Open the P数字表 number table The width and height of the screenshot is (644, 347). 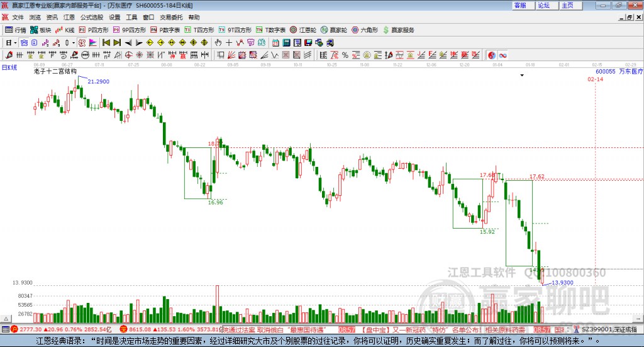(x=165, y=30)
